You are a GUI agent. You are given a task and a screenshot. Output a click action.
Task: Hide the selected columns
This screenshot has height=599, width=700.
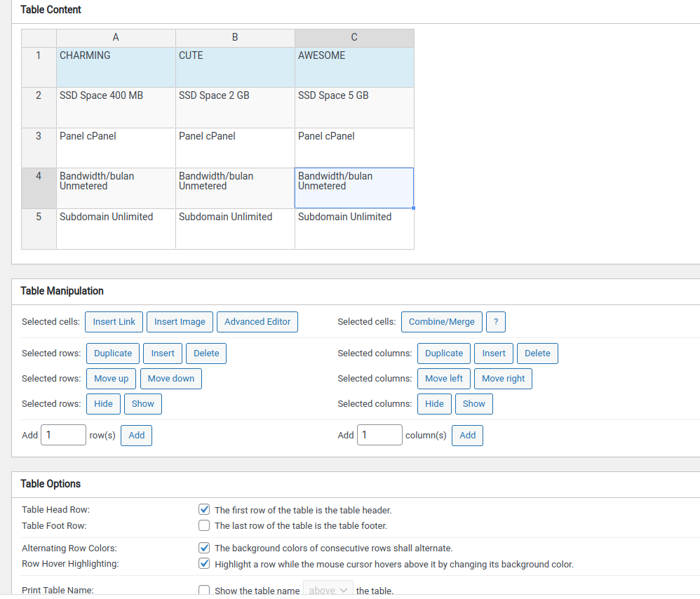(x=434, y=404)
